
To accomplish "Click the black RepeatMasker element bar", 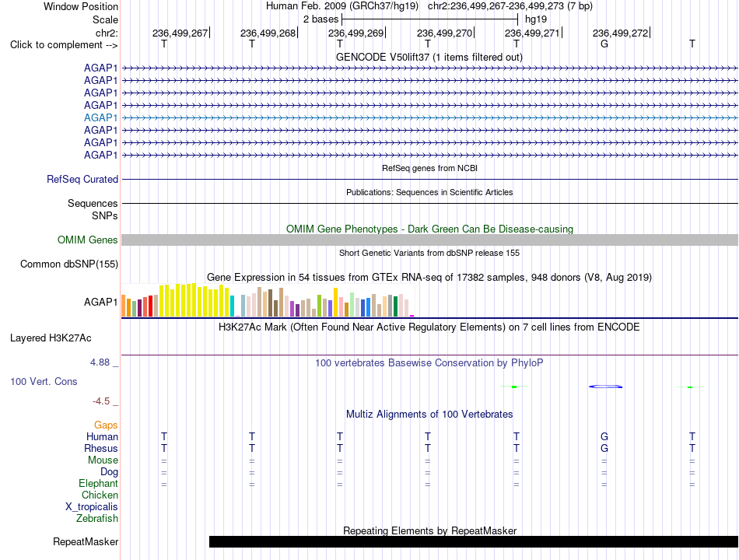I will pyautogui.click(x=473, y=541).
